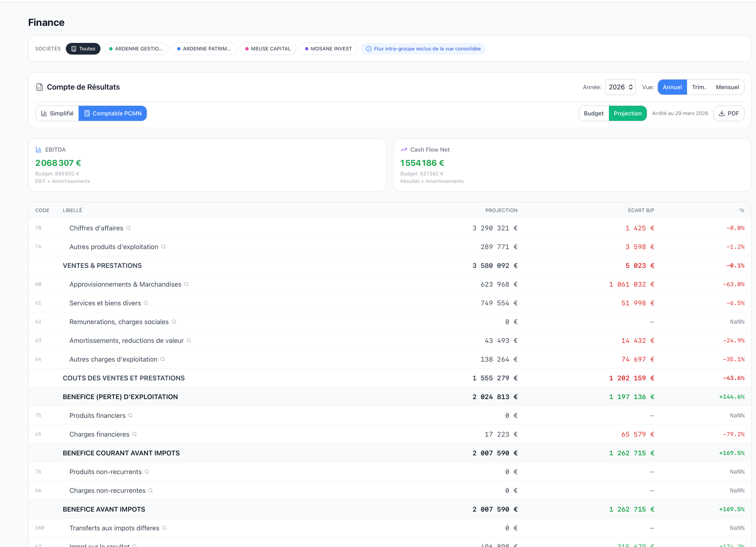Click magnifier beside Produits non-recurrents

click(147, 472)
